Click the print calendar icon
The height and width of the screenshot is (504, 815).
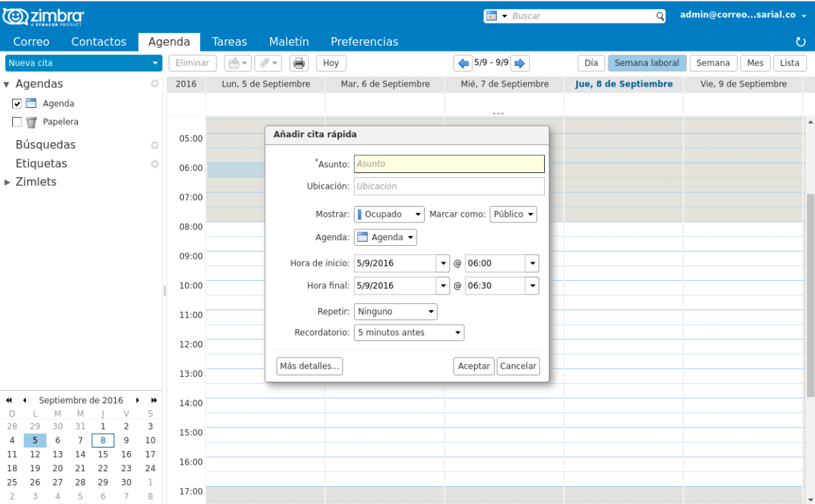tap(299, 63)
